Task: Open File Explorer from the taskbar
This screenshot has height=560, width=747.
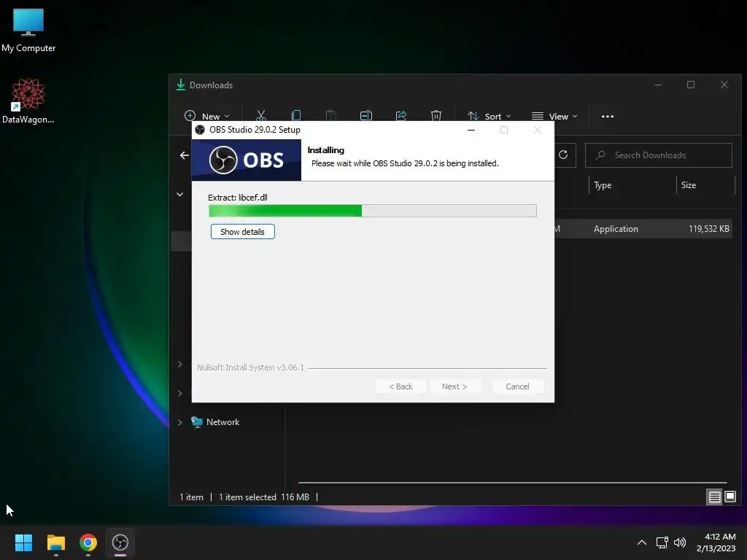Action: (55, 542)
